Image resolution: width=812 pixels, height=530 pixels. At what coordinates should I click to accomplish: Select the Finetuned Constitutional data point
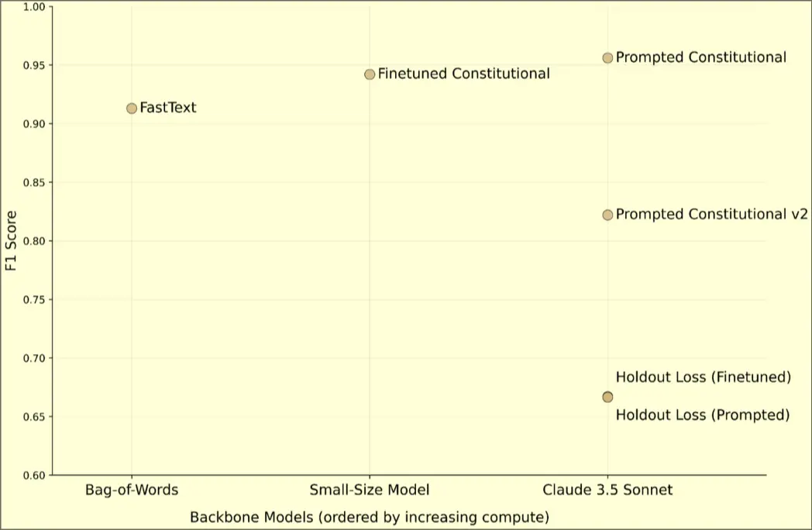(x=370, y=74)
